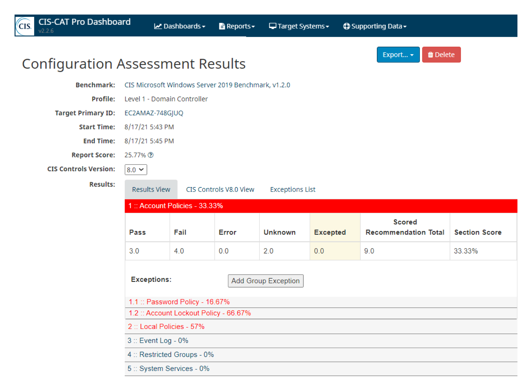Select the version v2.2.6 label
Screen dimensions: 532x392
[x=46, y=31]
